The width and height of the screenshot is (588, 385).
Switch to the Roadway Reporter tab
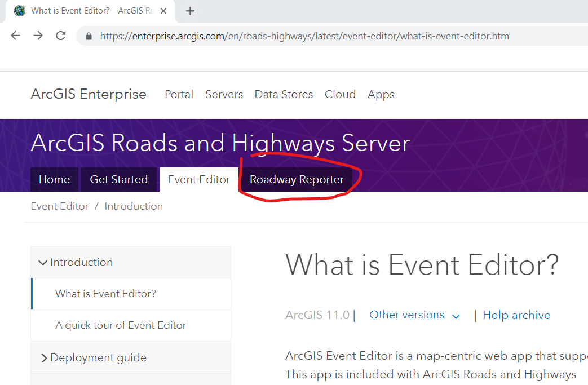coord(297,180)
